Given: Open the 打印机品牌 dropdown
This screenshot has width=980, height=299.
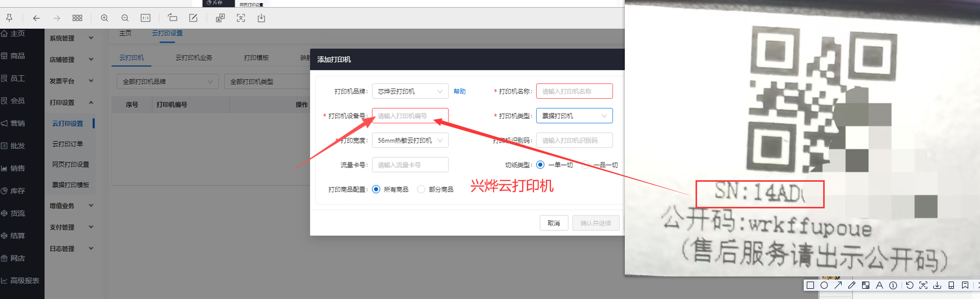Looking at the screenshot, I should (410, 91).
